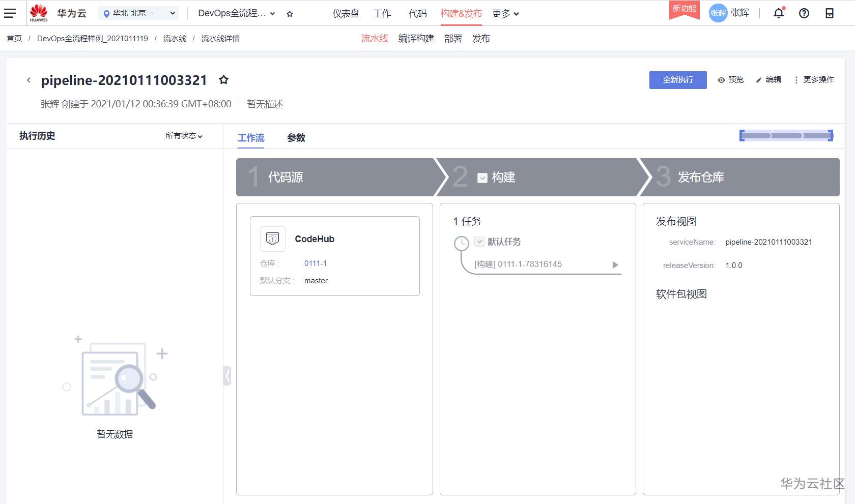
Task: Select the 代码源 stage header
Action: coord(336,177)
